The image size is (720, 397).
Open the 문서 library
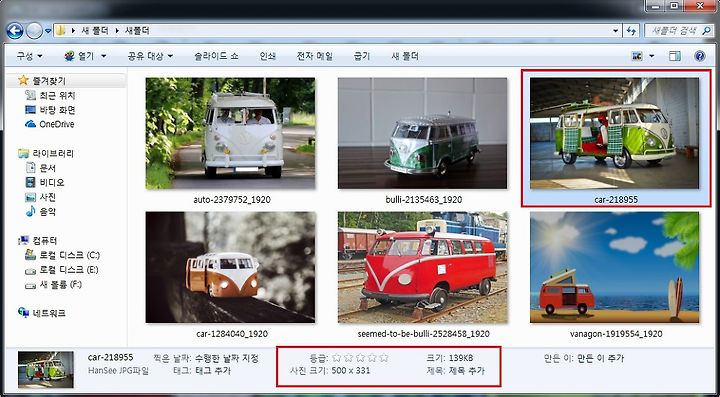(x=48, y=168)
